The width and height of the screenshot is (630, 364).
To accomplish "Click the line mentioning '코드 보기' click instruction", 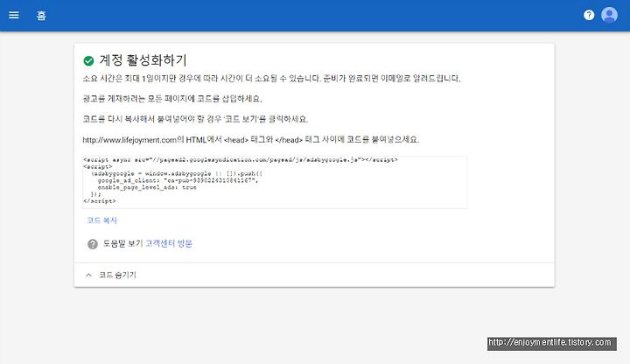I will coord(195,119).
